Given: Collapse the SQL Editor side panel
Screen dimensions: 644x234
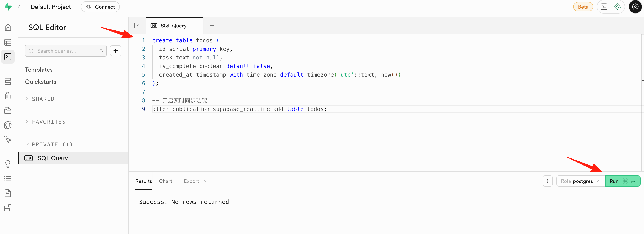Looking at the screenshot, I should 137,26.
